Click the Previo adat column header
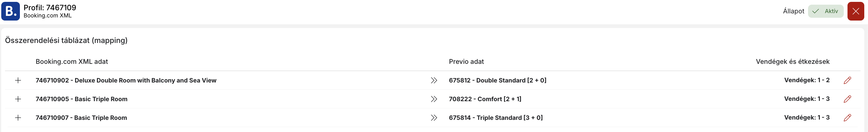The height and width of the screenshot is (132, 868). tap(466, 61)
